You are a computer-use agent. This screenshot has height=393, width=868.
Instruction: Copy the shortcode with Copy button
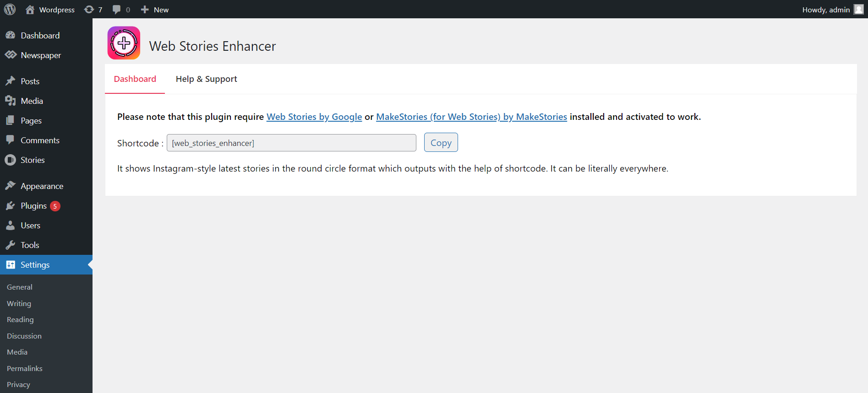coord(441,142)
